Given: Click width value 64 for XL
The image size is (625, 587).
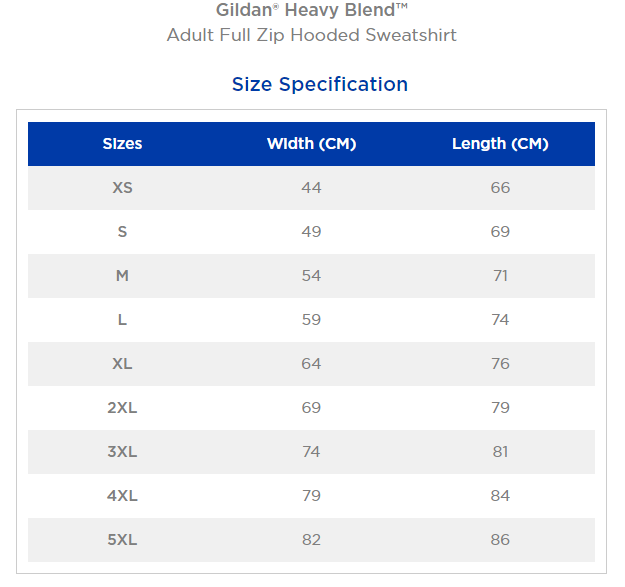Looking at the screenshot, I should (311, 364).
